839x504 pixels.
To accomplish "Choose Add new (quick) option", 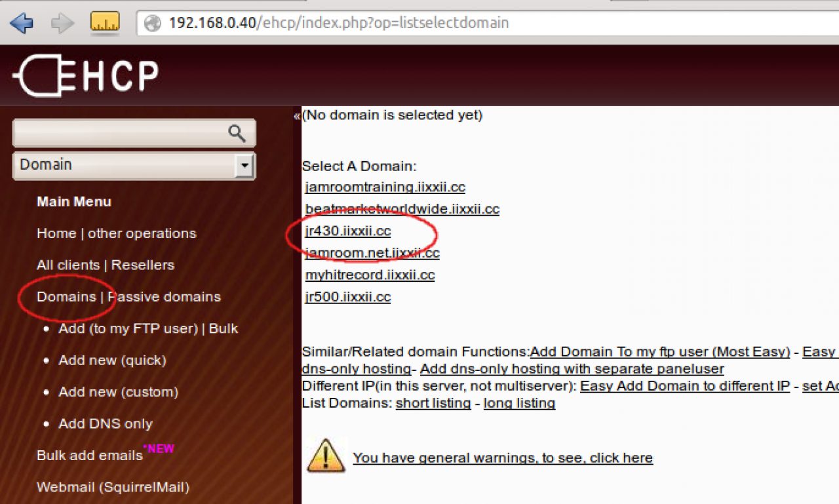I will coord(112,360).
